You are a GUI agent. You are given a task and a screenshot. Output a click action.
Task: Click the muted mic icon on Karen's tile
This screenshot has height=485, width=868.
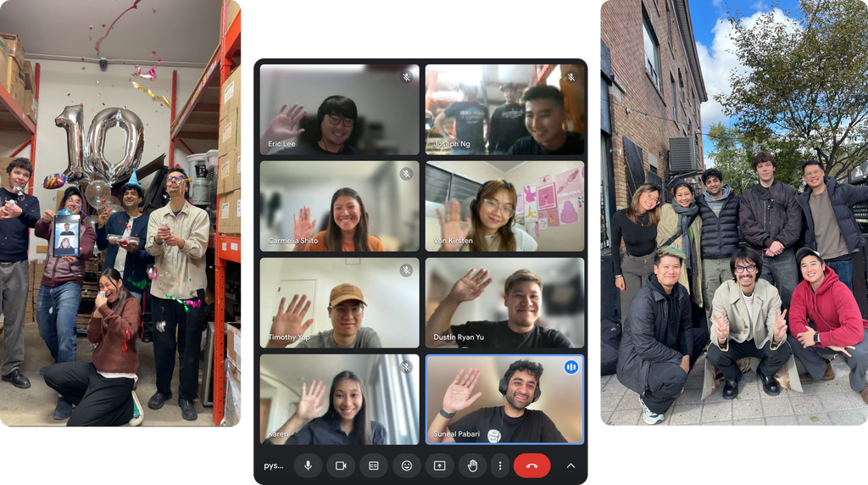point(406,367)
